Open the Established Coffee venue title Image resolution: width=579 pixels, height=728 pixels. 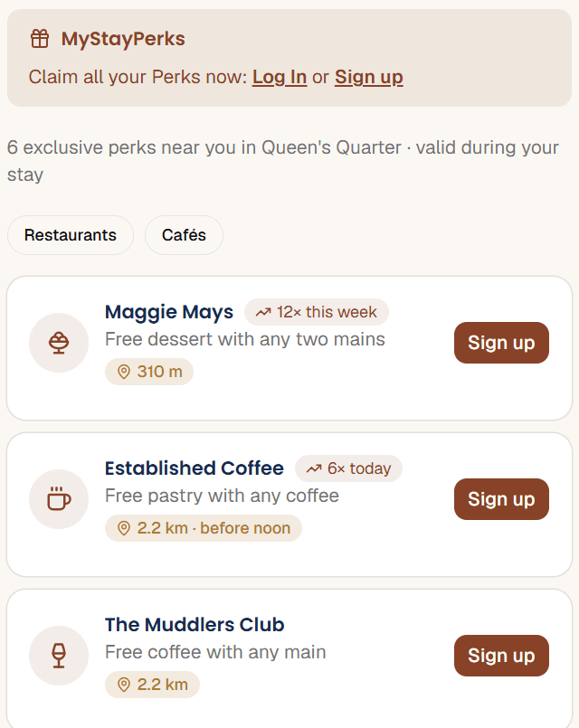[x=195, y=468]
